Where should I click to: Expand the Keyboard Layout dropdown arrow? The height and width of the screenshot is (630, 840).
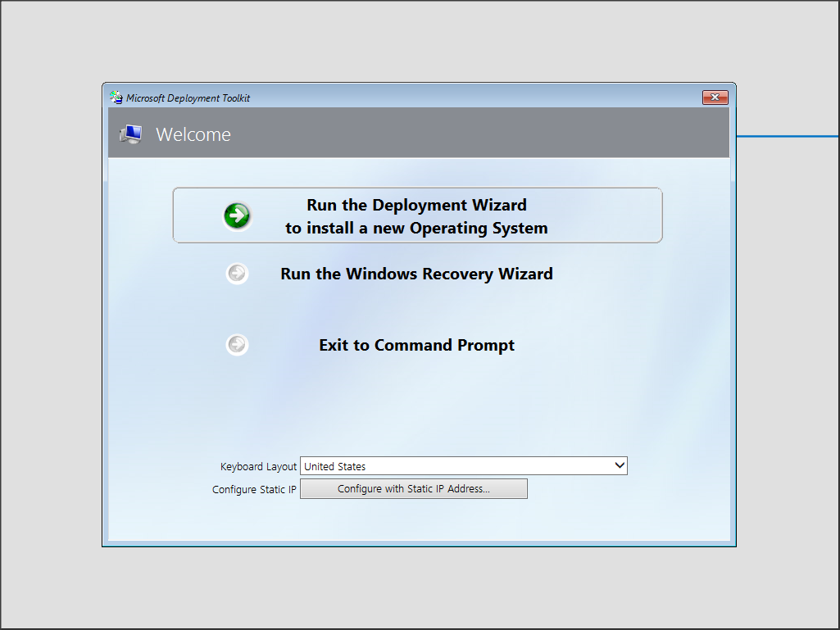point(620,465)
